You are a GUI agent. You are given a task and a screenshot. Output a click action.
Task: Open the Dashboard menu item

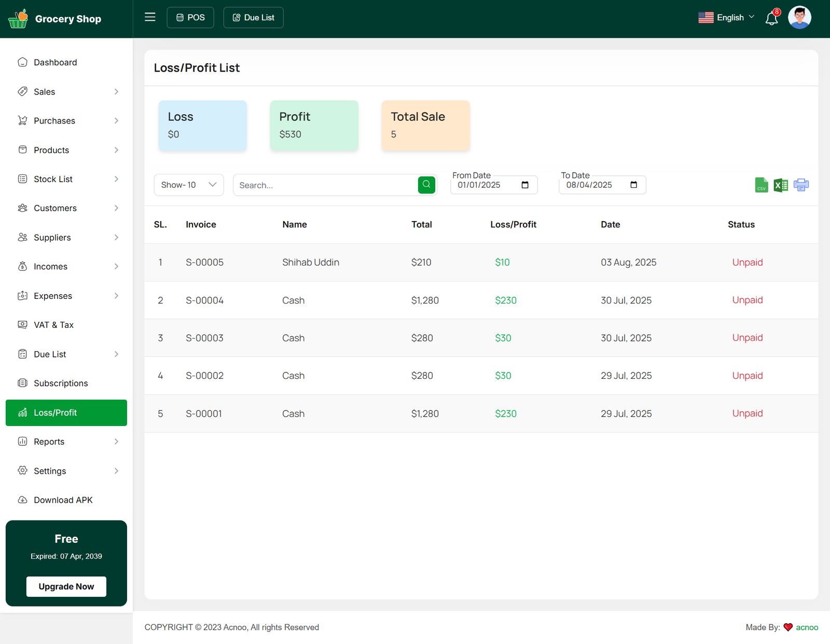(x=66, y=62)
